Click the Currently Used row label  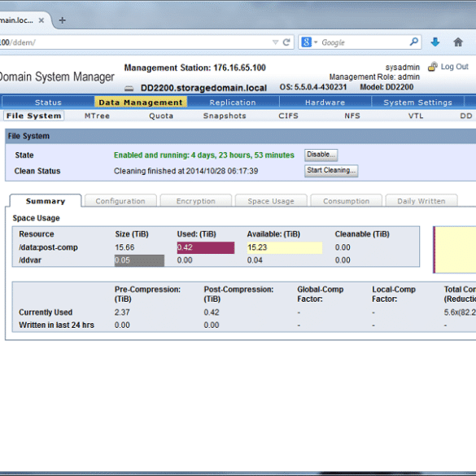click(46, 312)
